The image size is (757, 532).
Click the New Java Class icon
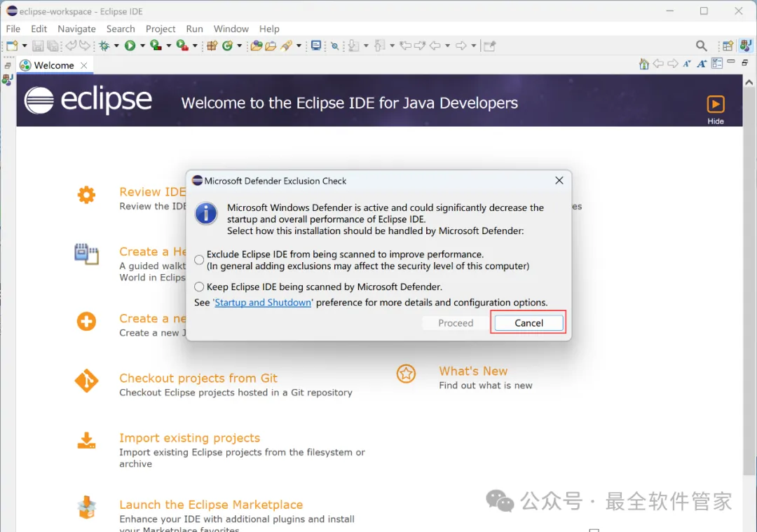pos(227,46)
